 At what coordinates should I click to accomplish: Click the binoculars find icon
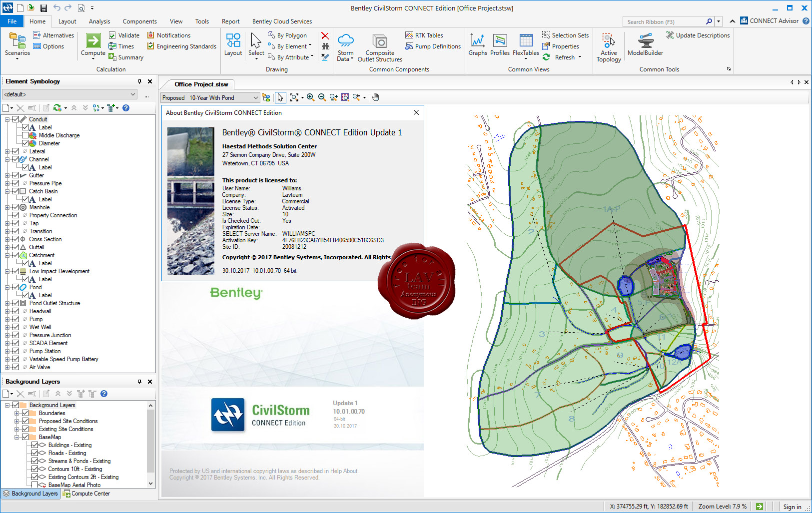pyautogui.click(x=325, y=46)
